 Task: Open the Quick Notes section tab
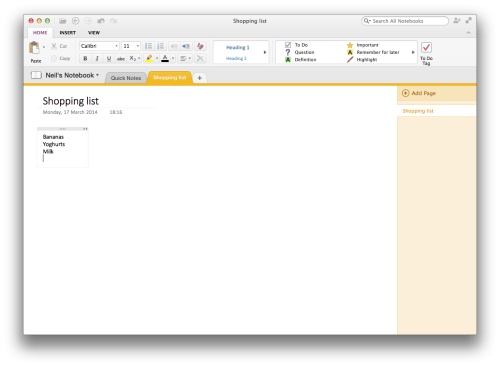point(126,78)
